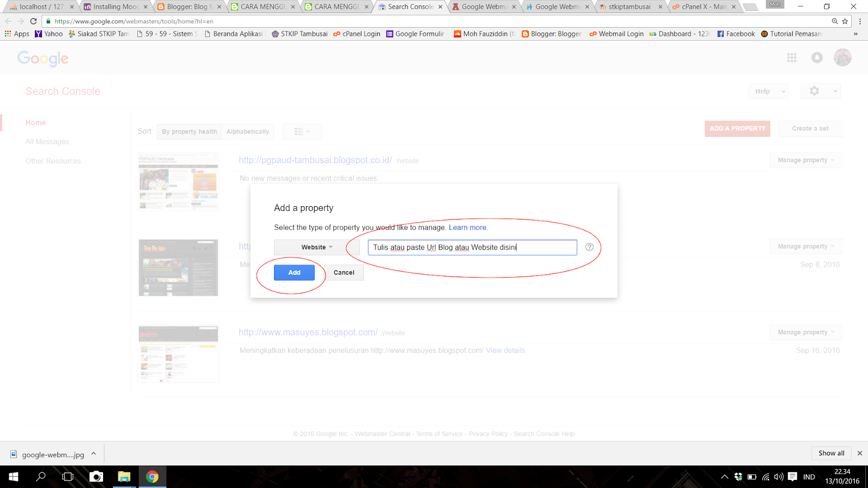Follow the Learn more link
The height and width of the screenshot is (488, 868).
click(x=468, y=228)
